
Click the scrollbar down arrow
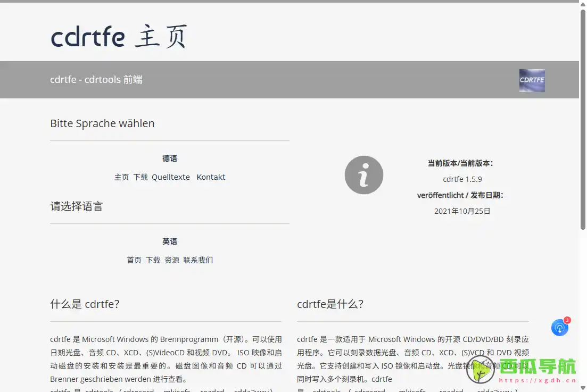(x=583, y=388)
